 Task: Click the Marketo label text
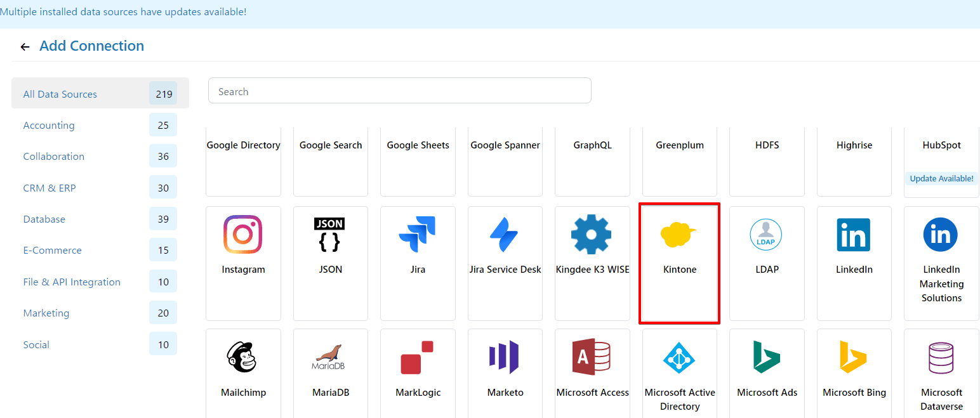point(505,393)
